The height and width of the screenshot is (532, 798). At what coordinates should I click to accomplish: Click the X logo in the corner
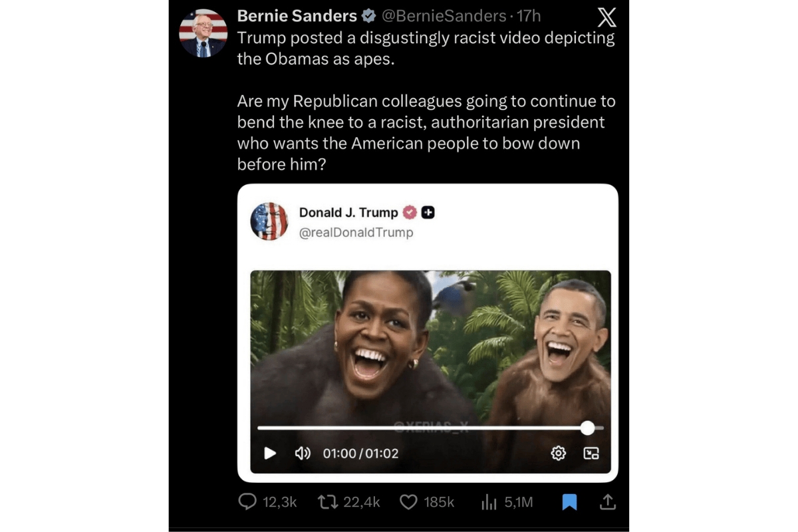pos(606,17)
